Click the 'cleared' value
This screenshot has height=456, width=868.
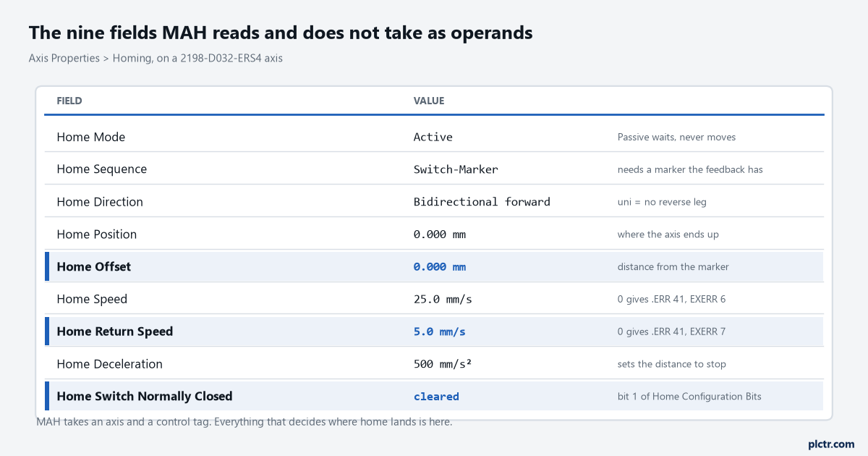point(436,396)
